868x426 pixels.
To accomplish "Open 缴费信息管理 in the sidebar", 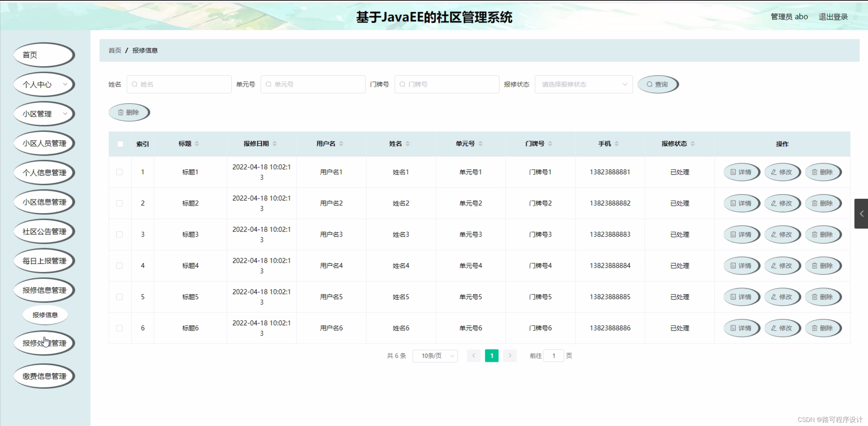I will point(44,376).
